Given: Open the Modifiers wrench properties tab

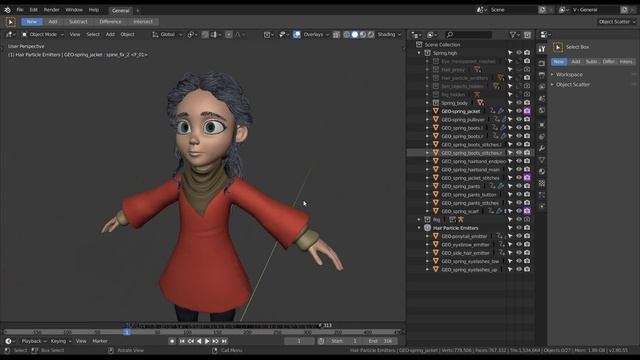Looking at the screenshot, I should pyautogui.click(x=542, y=148).
